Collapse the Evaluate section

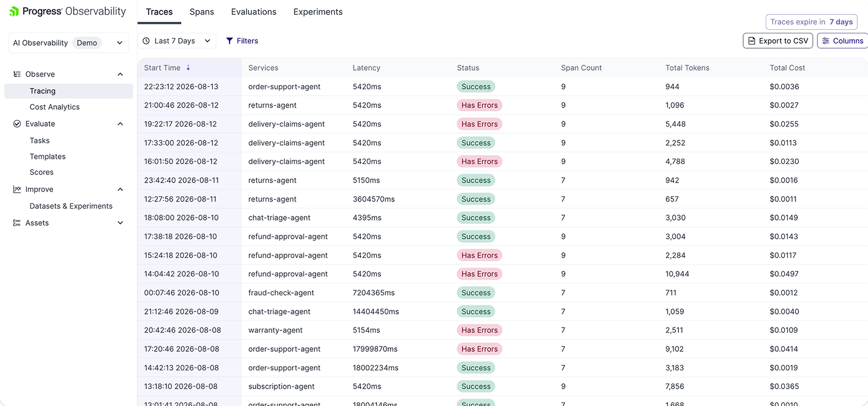[x=121, y=124]
